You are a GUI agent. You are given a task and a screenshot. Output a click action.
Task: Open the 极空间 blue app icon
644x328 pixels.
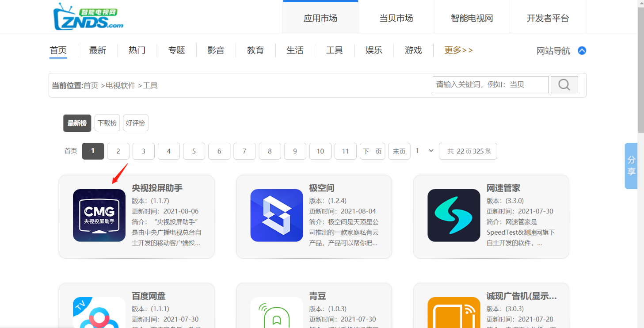(277, 215)
